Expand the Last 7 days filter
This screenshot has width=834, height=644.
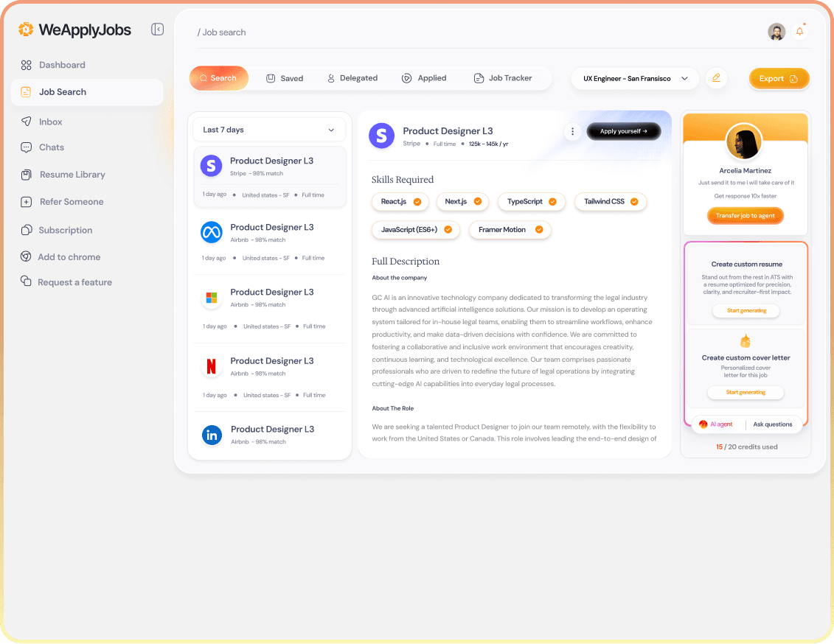[269, 130]
